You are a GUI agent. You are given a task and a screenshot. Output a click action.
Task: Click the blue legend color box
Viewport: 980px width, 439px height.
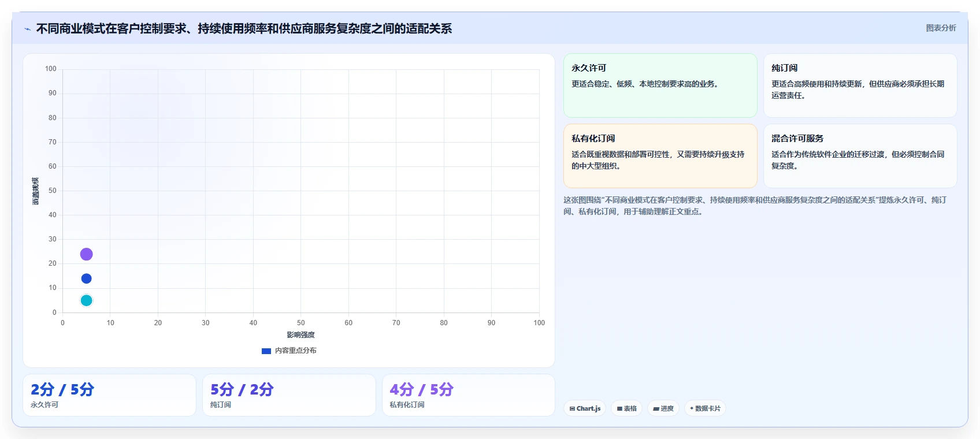tap(266, 351)
